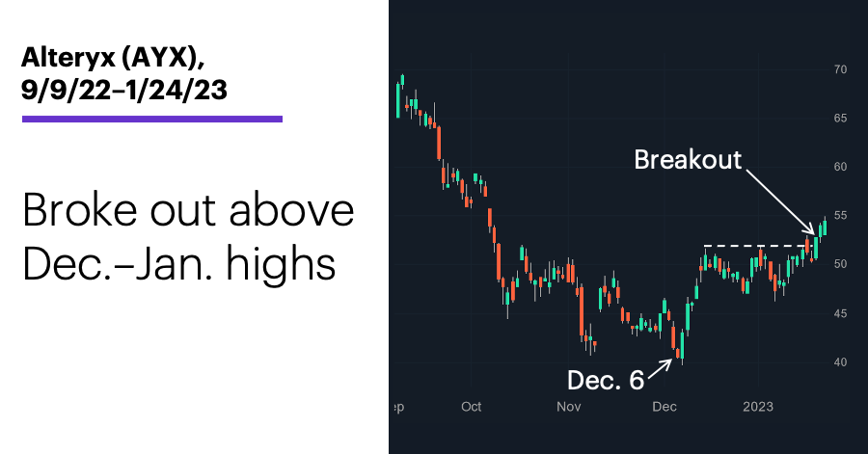Screen dimensions: 868x454
Task: Click the last green candle near 55
Action: click(x=825, y=227)
